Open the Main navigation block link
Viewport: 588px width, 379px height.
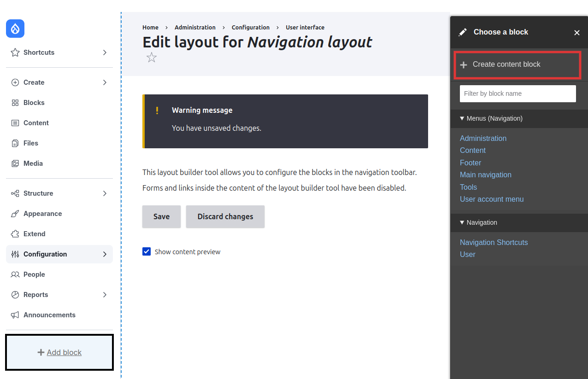[x=486, y=175]
